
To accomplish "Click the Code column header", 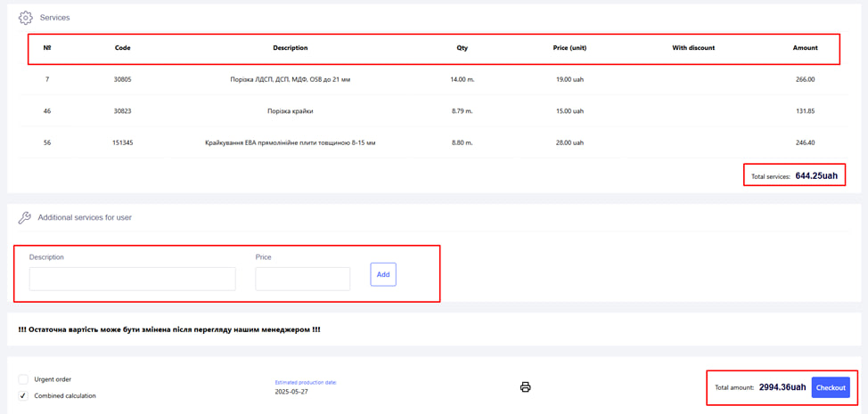I will pyautogui.click(x=123, y=48).
